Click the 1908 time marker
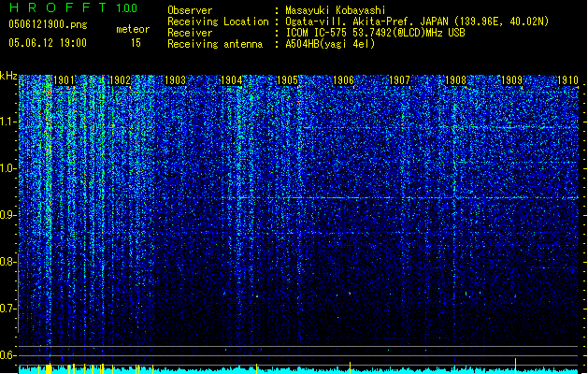 (455, 80)
